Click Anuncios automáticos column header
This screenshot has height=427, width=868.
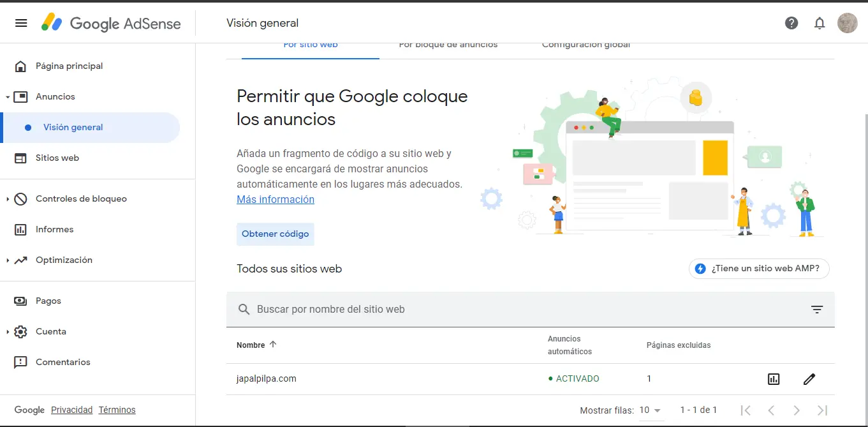point(570,345)
